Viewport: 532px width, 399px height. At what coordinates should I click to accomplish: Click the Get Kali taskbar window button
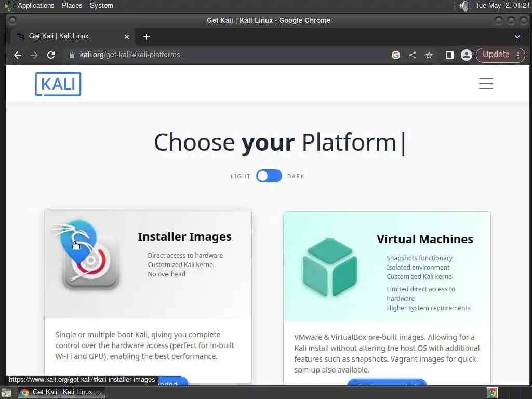pos(61,393)
